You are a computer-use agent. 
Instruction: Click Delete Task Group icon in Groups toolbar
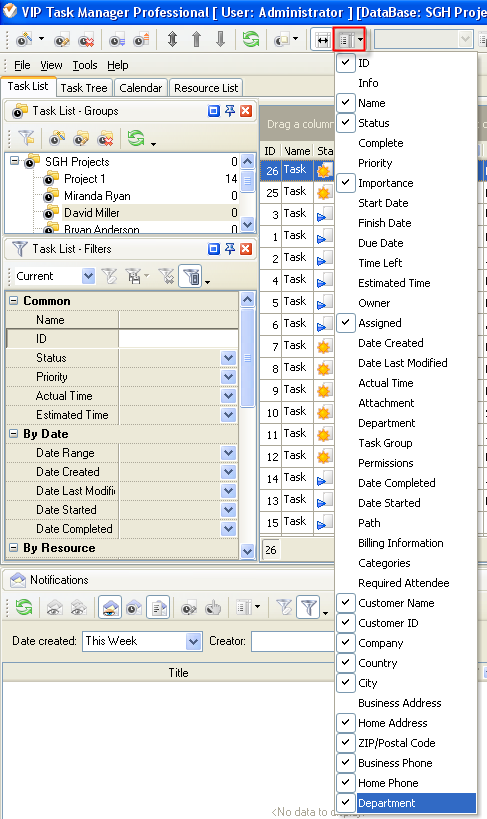point(105,138)
